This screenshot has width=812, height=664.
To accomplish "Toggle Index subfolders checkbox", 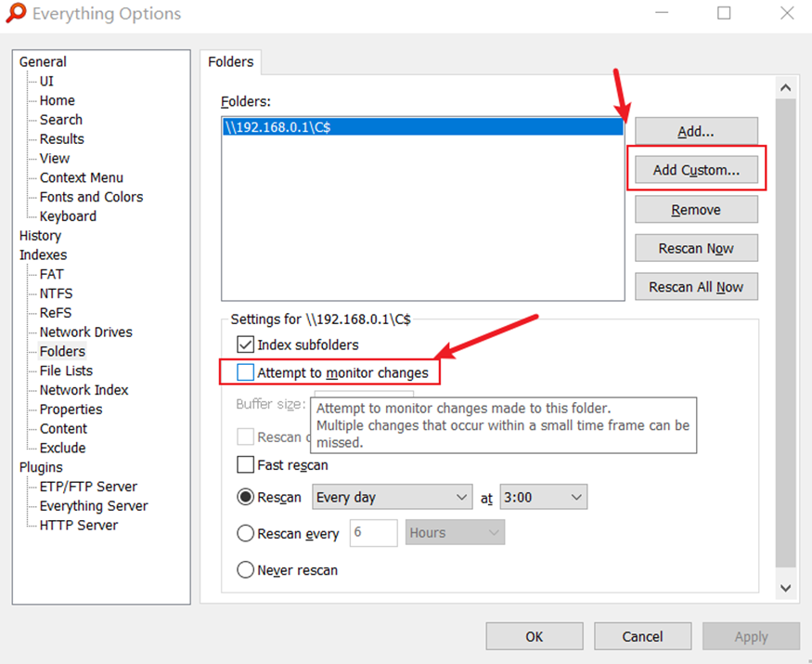I will 246,345.
